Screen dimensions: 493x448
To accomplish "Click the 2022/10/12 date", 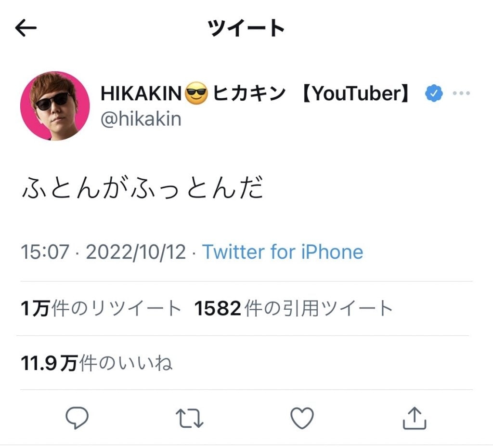I will click(x=136, y=252).
